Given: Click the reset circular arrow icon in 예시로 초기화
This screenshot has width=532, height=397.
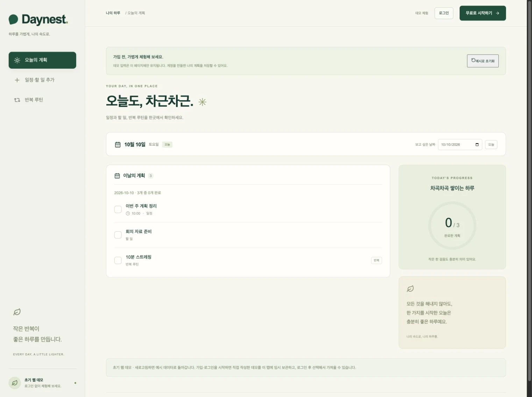Looking at the screenshot, I should tap(473, 60).
